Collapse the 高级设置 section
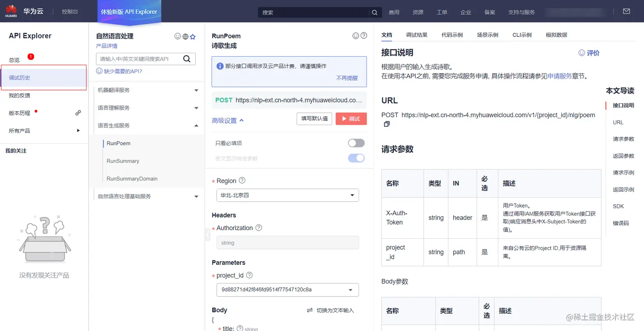Viewport: 644px width, 331px height. tap(227, 120)
